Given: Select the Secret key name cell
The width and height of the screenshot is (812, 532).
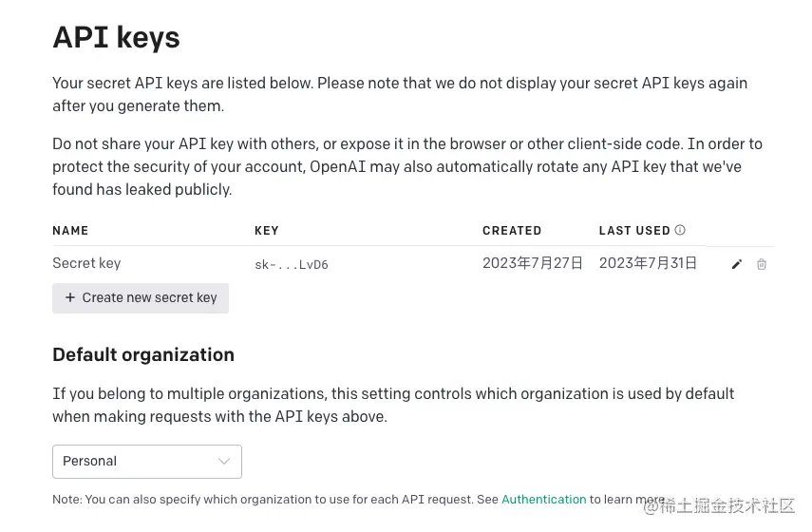Looking at the screenshot, I should [86, 263].
